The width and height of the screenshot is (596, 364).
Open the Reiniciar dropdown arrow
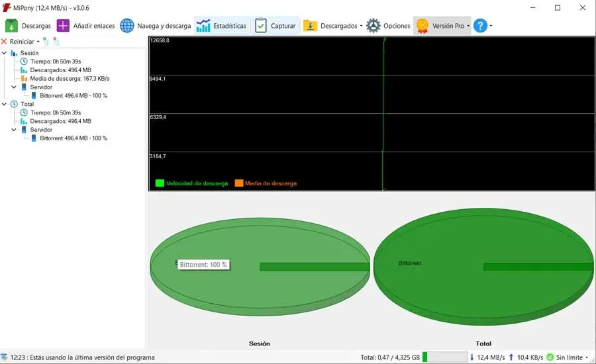point(38,42)
